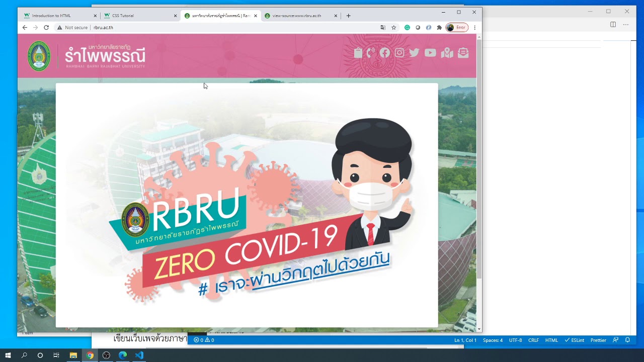Click the Not secure warning icon
Screen dimensions: 644x362
(x=59, y=28)
